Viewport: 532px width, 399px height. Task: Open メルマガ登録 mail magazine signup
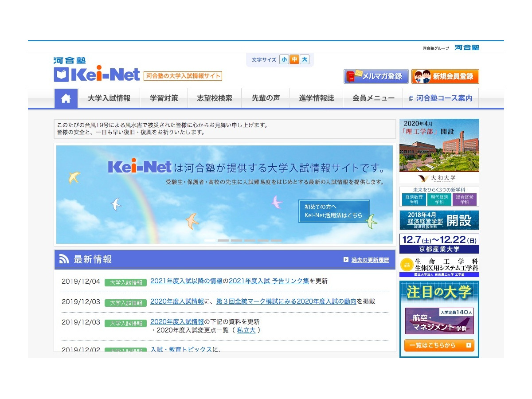click(x=376, y=76)
